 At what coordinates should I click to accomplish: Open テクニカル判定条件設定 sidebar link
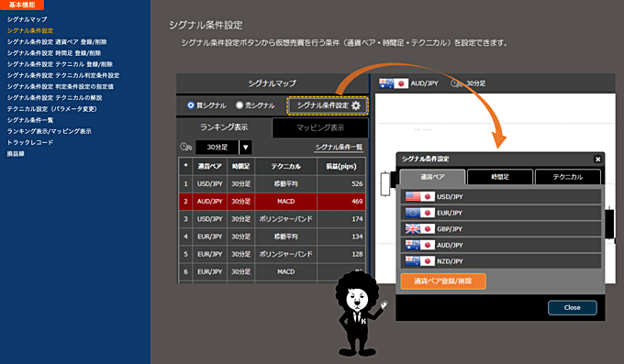tap(63, 75)
